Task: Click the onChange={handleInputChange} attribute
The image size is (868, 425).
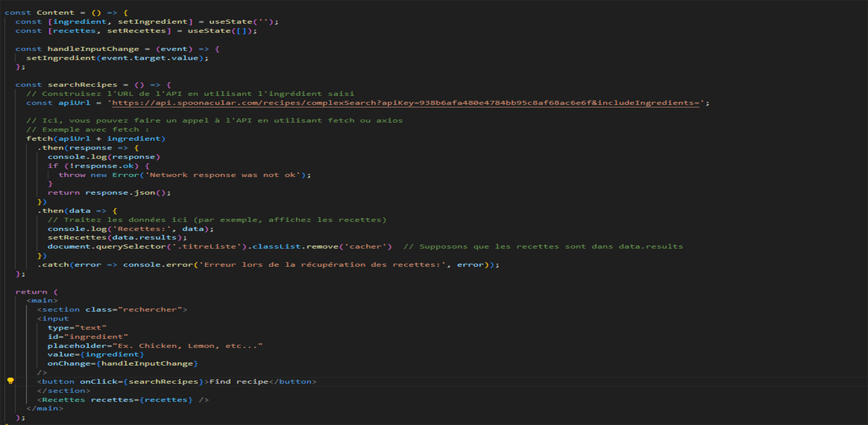Action: point(123,363)
